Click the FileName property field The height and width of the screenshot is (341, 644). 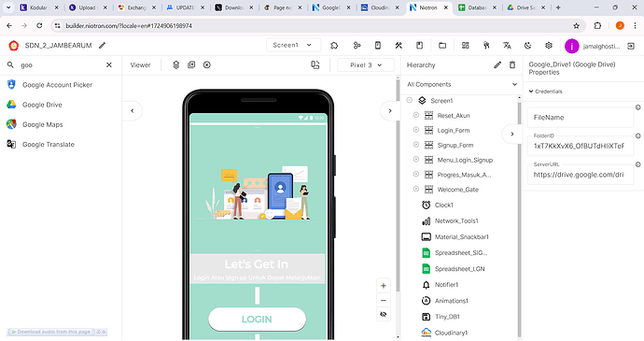tap(581, 117)
